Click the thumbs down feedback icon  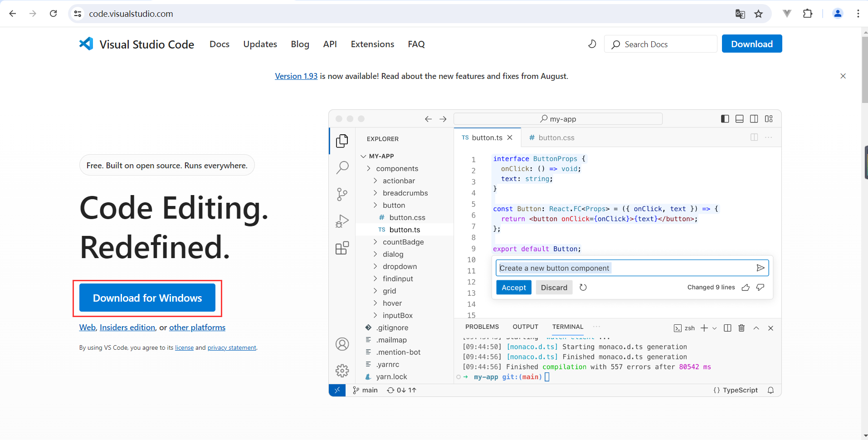pyautogui.click(x=761, y=288)
